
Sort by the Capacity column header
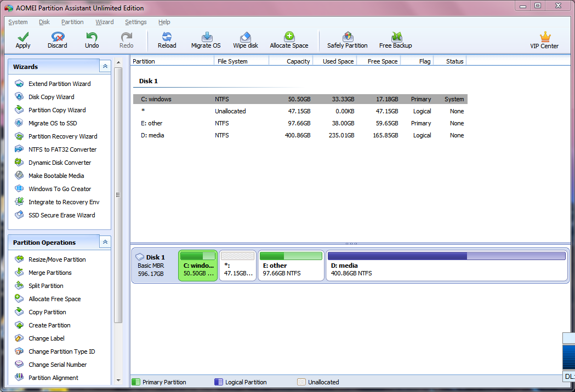pyautogui.click(x=291, y=61)
